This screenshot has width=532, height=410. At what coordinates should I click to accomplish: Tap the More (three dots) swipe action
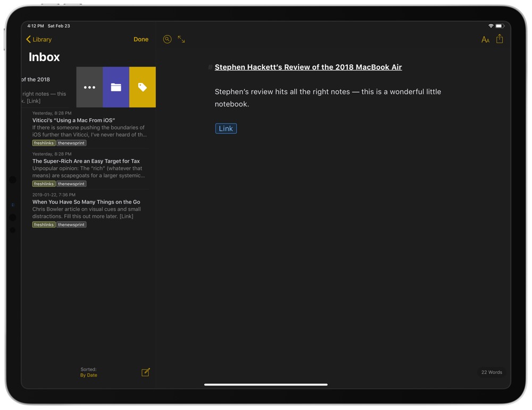(x=89, y=87)
